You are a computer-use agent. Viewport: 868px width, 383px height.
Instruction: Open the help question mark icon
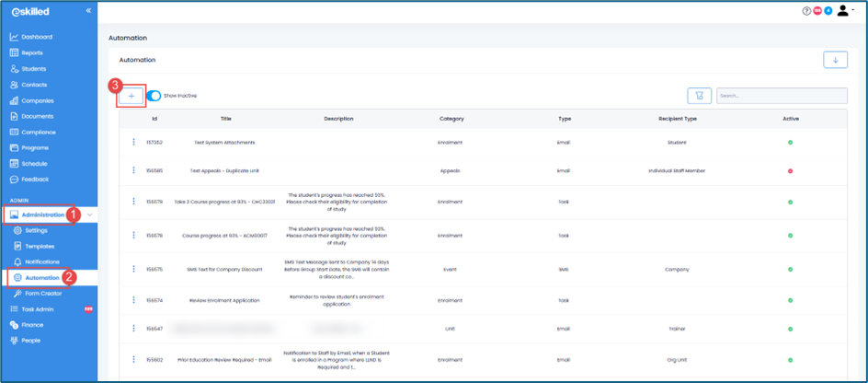(x=806, y=11)
